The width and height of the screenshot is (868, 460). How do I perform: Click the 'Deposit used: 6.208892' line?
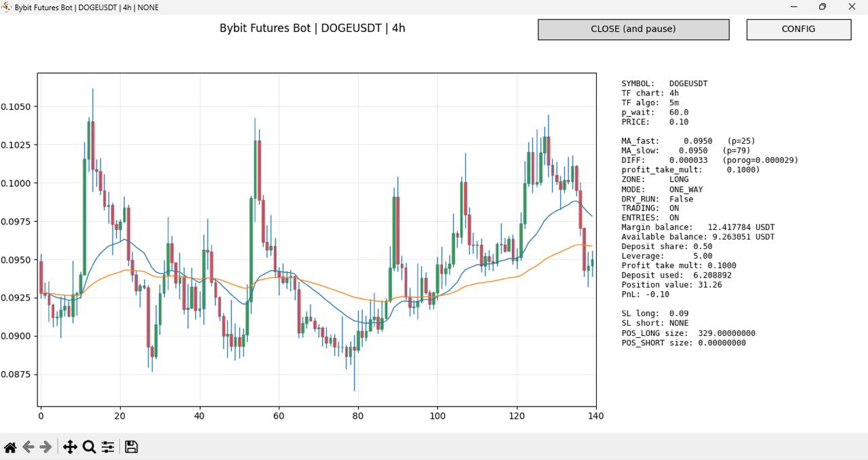(677, 275)
